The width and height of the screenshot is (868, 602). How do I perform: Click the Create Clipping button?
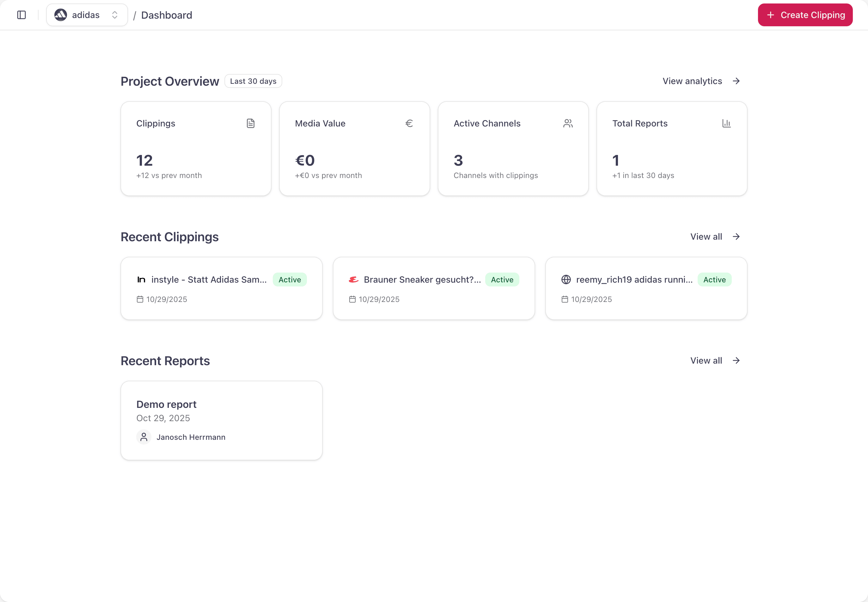805,15
